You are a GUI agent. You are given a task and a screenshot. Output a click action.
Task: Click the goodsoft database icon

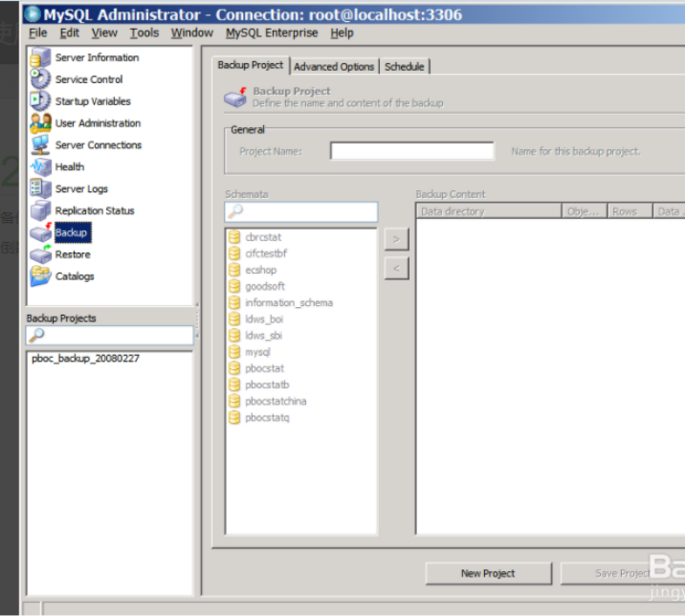coord(234,286)
